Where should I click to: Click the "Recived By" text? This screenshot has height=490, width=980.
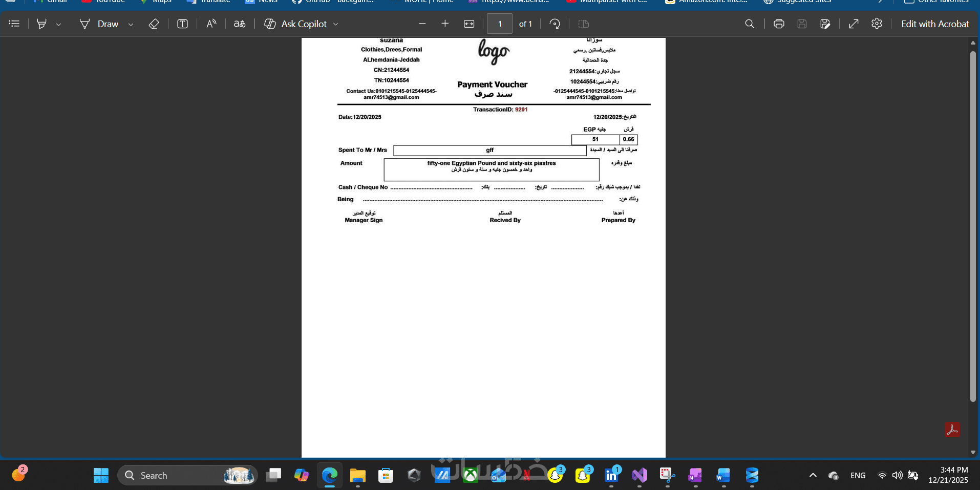pyautogui.click(x=505, y=220)
